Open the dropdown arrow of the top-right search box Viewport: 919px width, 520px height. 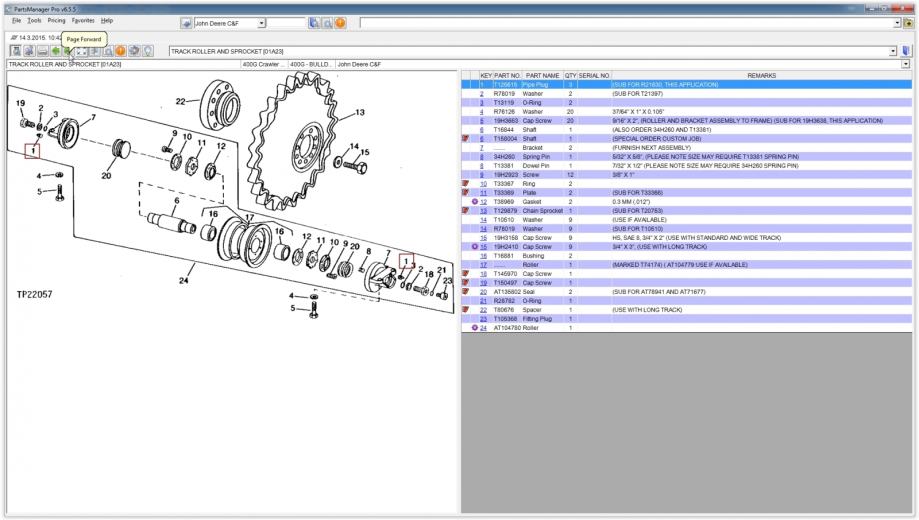coord(895,22)
